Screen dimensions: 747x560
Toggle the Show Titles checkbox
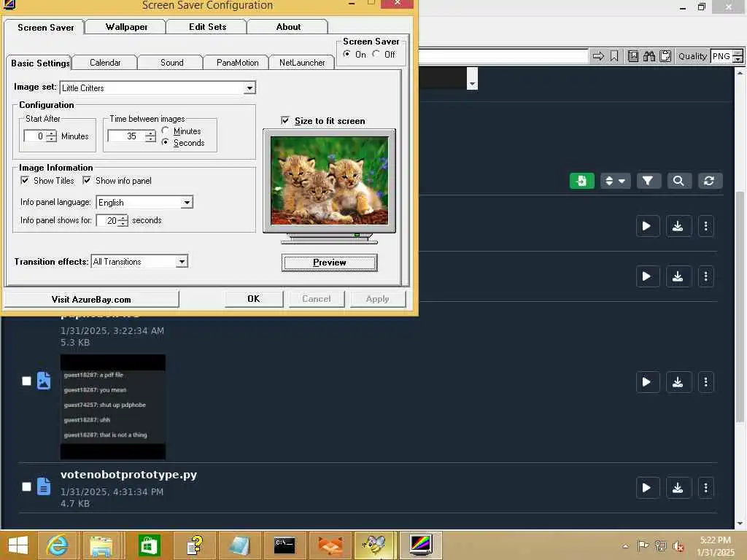coord(25,181)
